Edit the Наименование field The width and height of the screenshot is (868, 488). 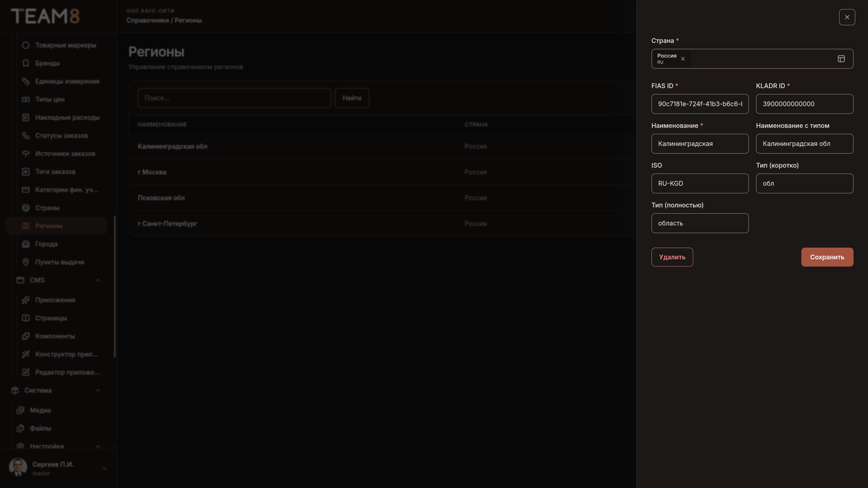[700, 143]
